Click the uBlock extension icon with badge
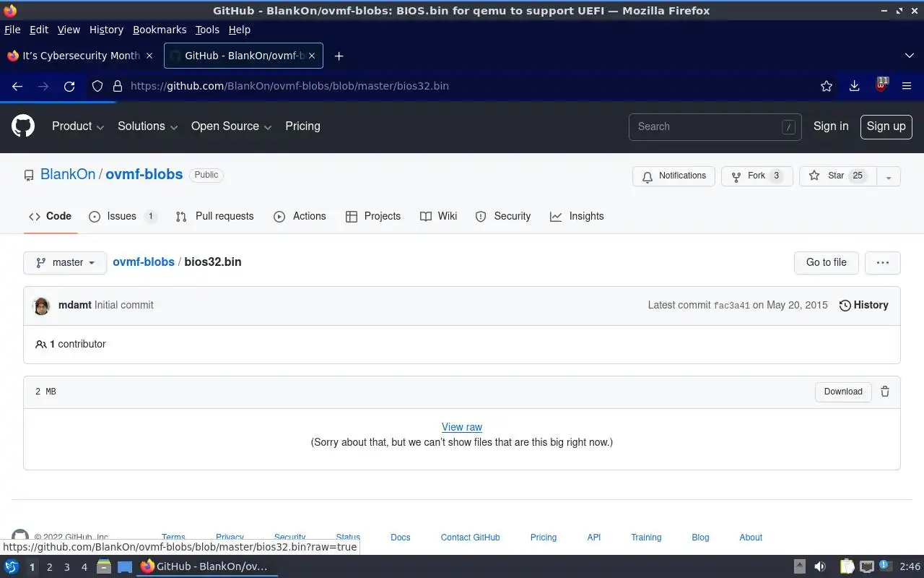Screen dimensions: 924x578 (x=881, y=85)
